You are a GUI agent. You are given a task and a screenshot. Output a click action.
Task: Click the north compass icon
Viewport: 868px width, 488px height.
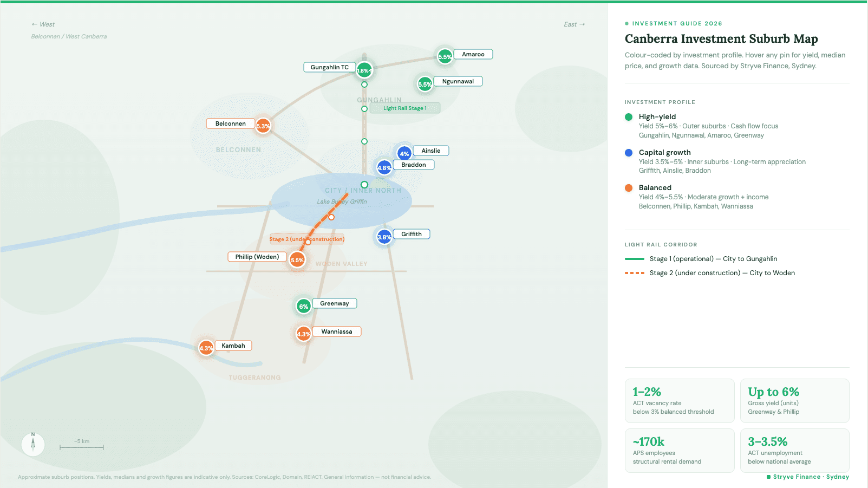33,444
